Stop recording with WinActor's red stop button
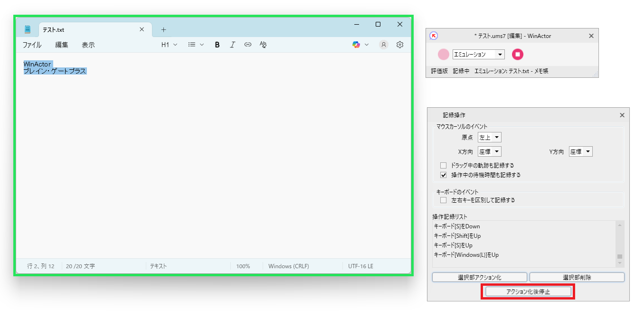Screen dimensions: 644x319 pos(518,55)
